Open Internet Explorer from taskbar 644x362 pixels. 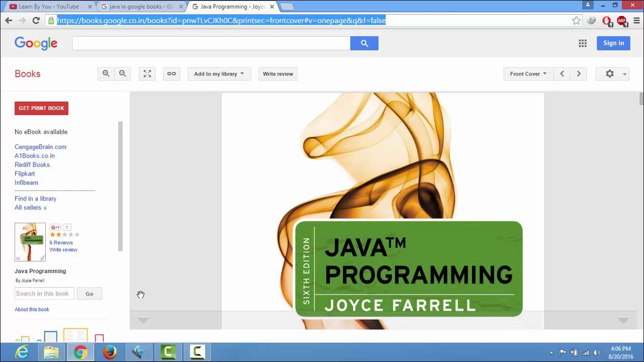[x=22, y=352]
